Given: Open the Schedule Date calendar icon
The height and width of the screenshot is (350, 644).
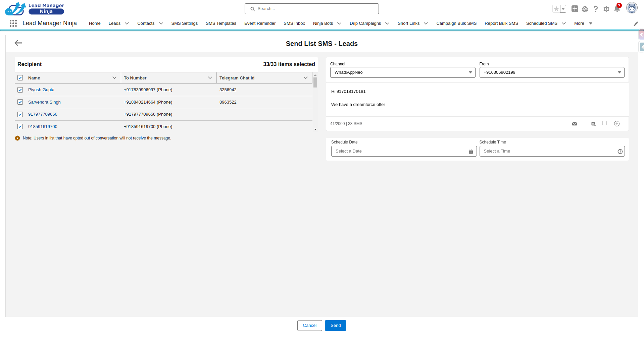Looking at the screenshot, I should tap(471, 152).
